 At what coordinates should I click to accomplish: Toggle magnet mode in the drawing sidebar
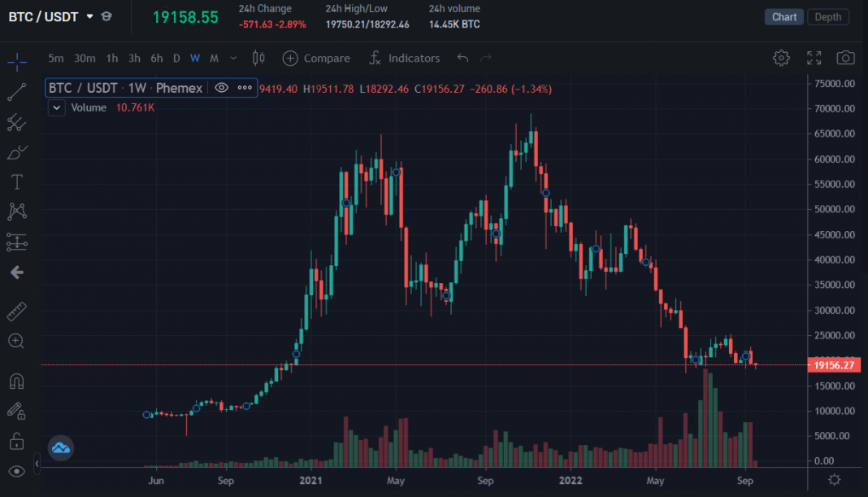pos(16,381)
